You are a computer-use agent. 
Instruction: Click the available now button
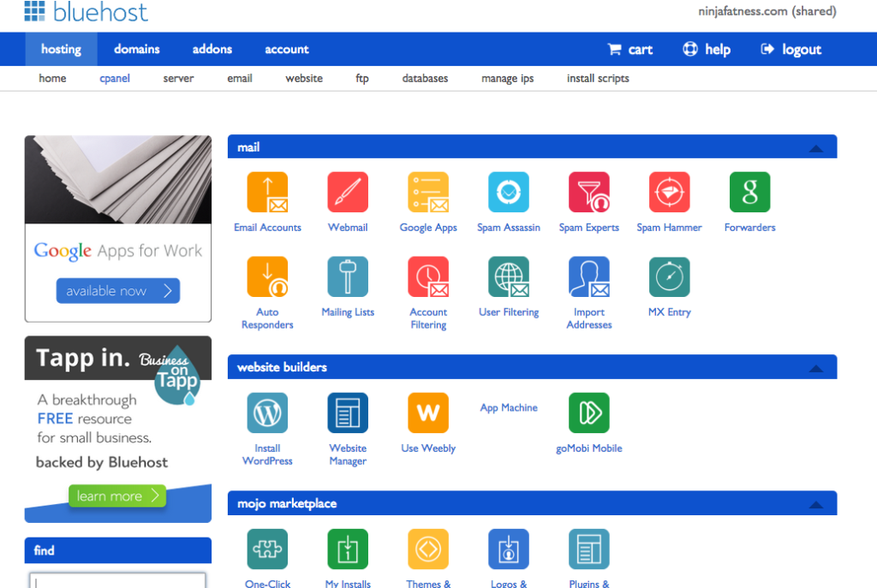point(118,291)
